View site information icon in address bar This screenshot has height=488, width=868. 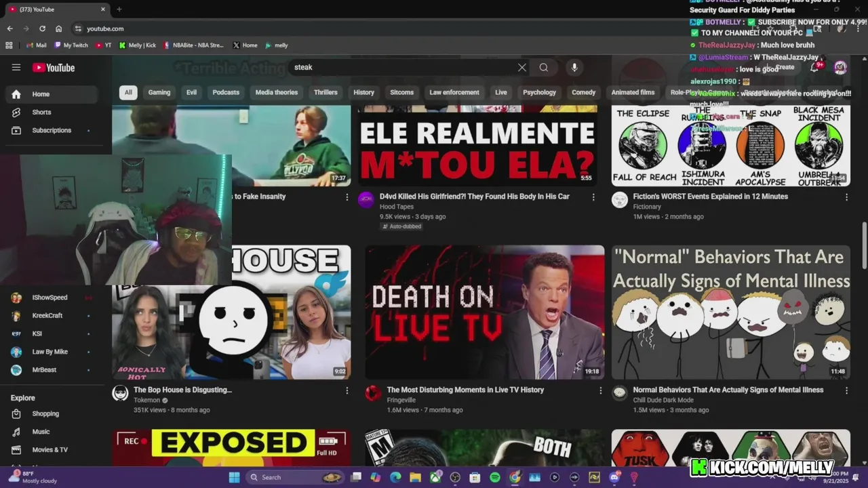[x=78, y=28]
